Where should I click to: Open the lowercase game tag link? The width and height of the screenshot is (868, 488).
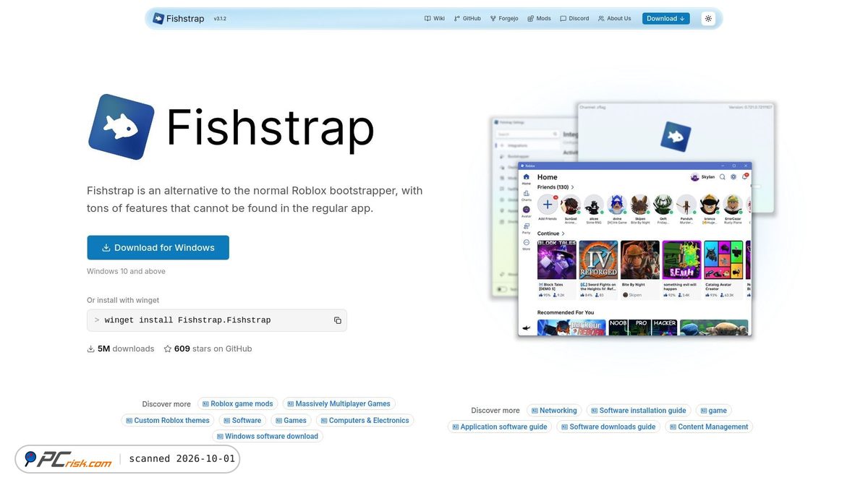(x=713, y=410)
